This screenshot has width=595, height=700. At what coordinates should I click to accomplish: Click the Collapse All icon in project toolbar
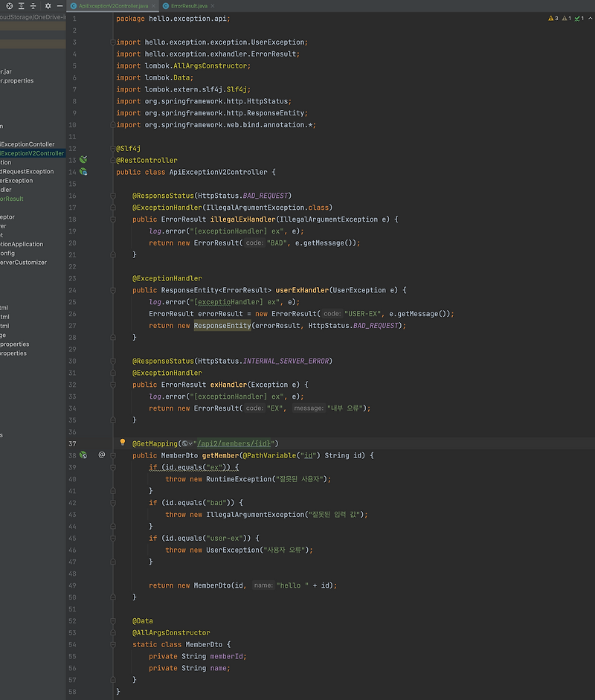coord(33,5)
